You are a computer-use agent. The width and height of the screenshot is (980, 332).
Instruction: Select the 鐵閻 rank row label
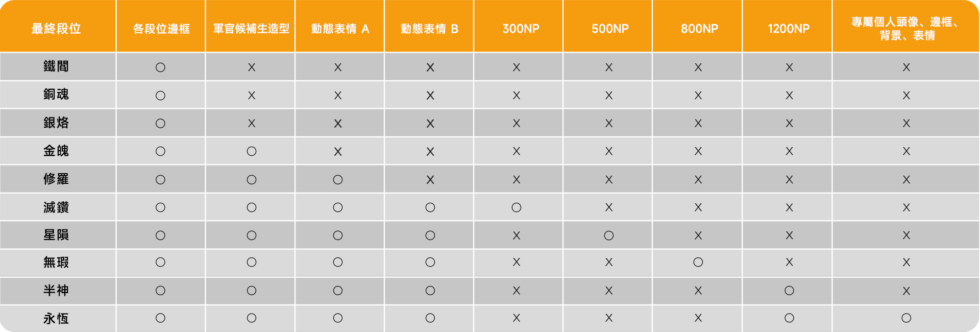click(x=56, y=66)
